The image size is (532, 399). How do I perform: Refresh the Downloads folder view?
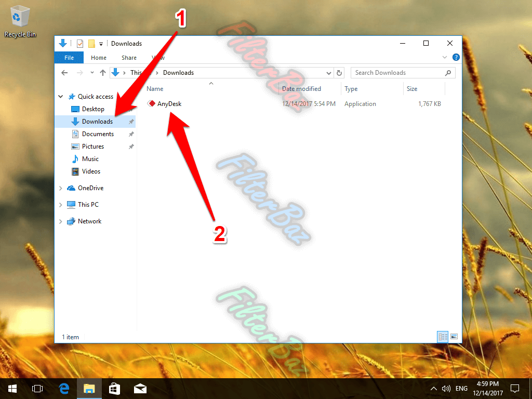339,72
